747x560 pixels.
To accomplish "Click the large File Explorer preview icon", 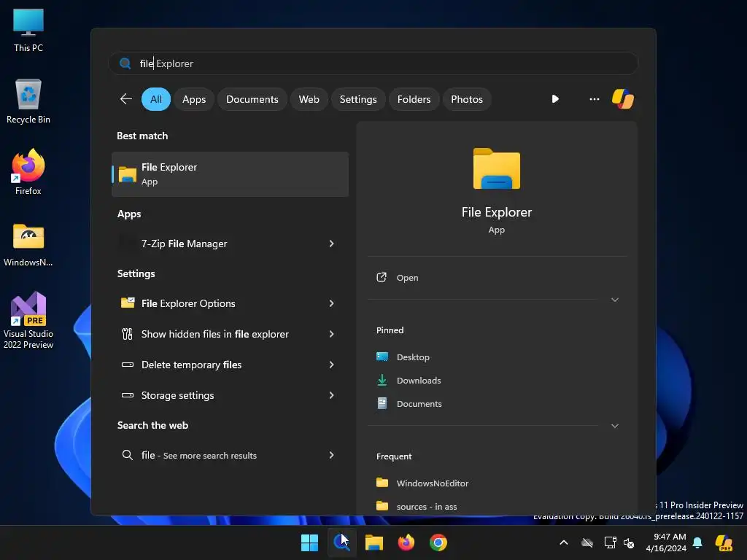I will tap(496, 168).
